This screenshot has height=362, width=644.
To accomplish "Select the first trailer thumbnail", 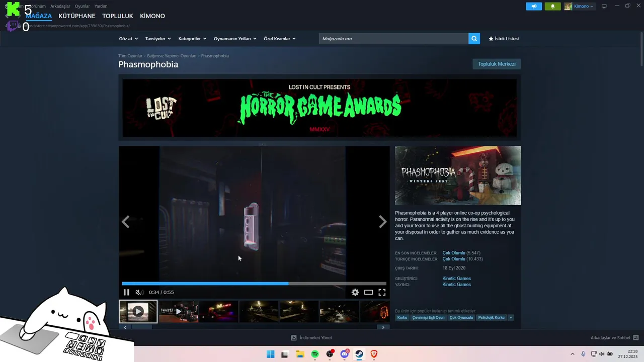I will pyautogui.click(x=138, y=312).
